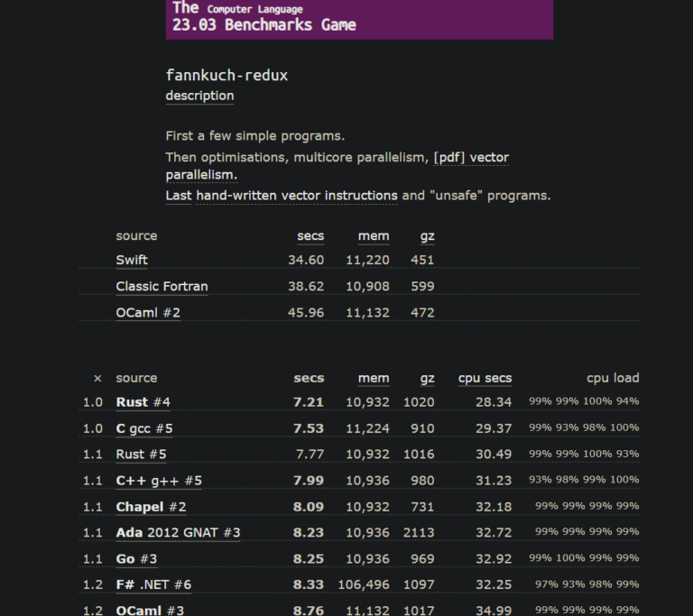The image size is (693, 616).
Task: Select C gcc time 7.53
Action: [x=309, y=428]
